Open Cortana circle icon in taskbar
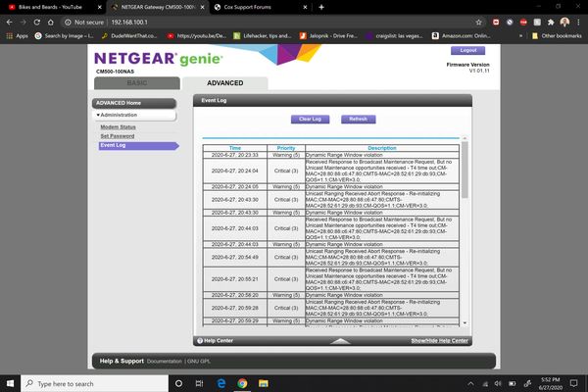The height and width of the screenshot is (392, 588). click(179, 383)
